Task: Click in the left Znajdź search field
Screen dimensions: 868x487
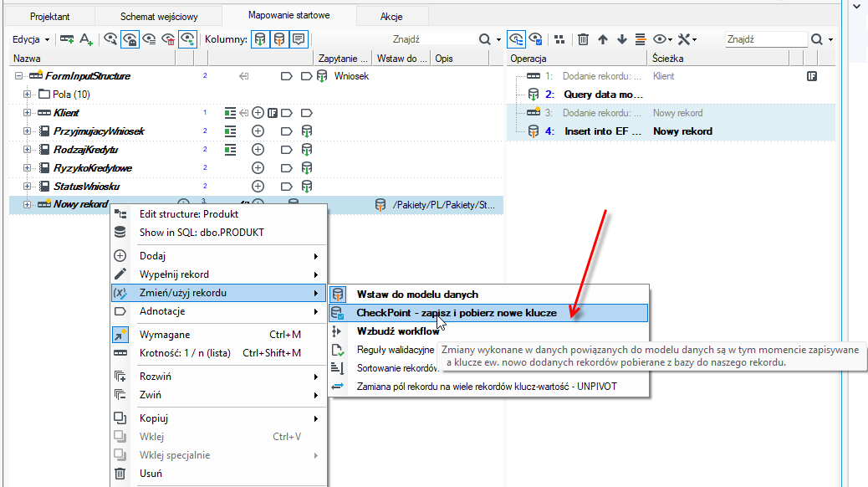Action: pos(433,39)
